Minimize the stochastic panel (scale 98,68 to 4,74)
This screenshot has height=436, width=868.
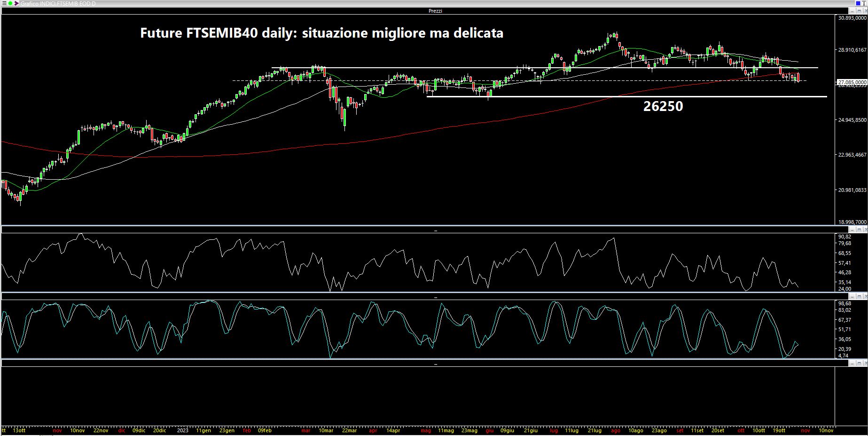tap(852, 296)
